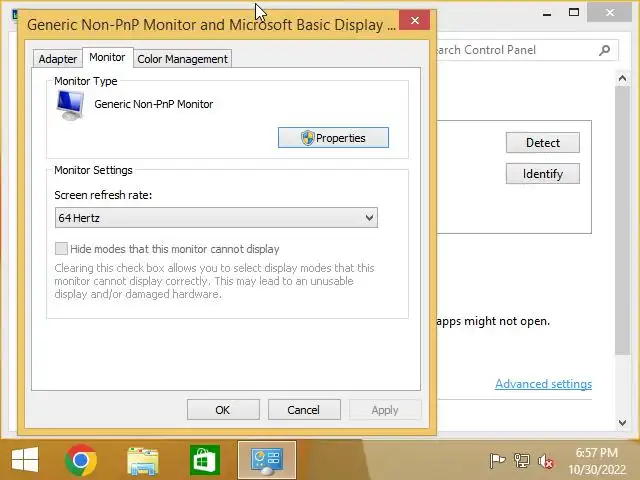Viewport: 640px width, 480px height.
Task: Click the muted speaker volume icon
Action: pos(546,462)
